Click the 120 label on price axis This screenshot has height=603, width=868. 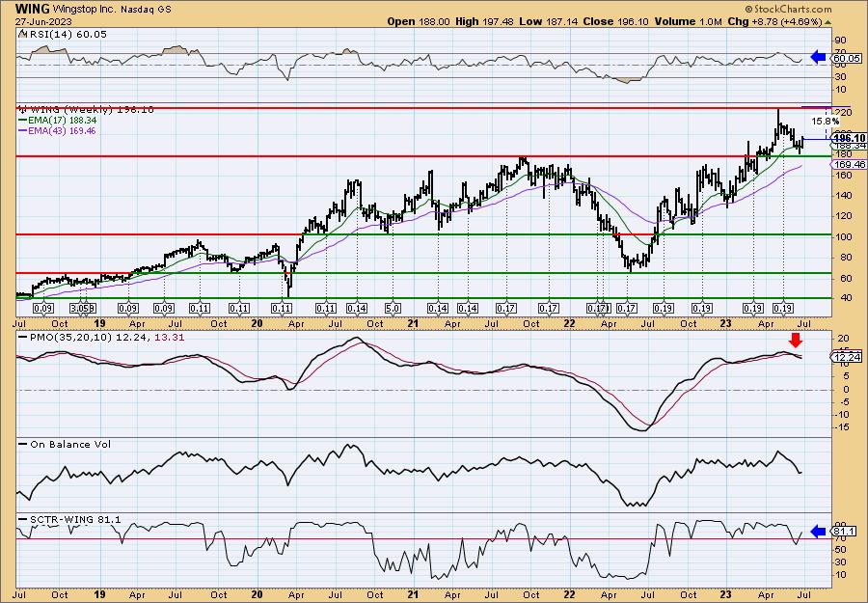point(843,216)
